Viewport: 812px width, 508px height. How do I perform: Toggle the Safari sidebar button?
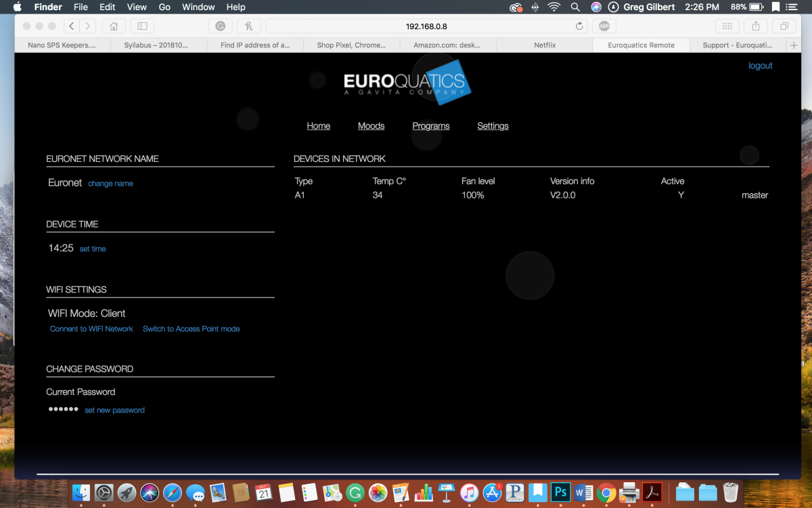click(x=142, y=26)
